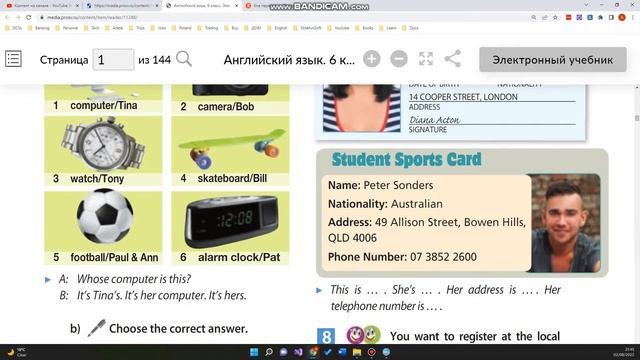Click the text Whose computer is this?
The width and height of the screenshot is (640, 360).
133,279
